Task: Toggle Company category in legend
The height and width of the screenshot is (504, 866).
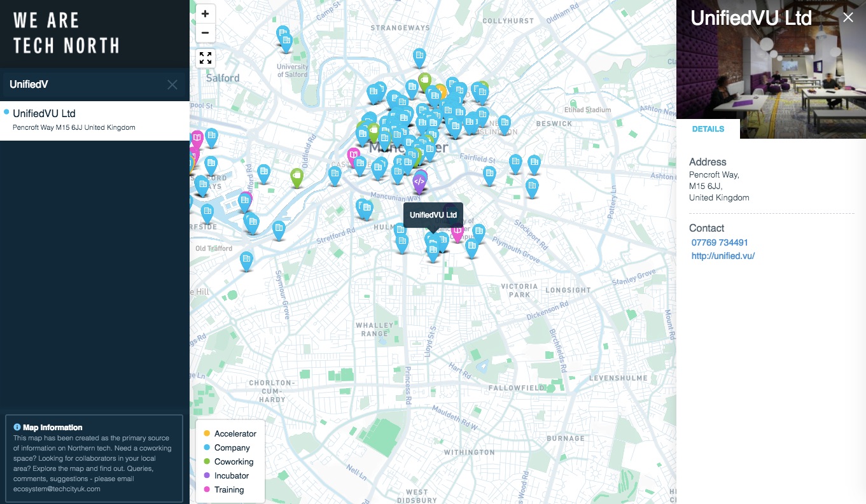Action: (232, 447)
